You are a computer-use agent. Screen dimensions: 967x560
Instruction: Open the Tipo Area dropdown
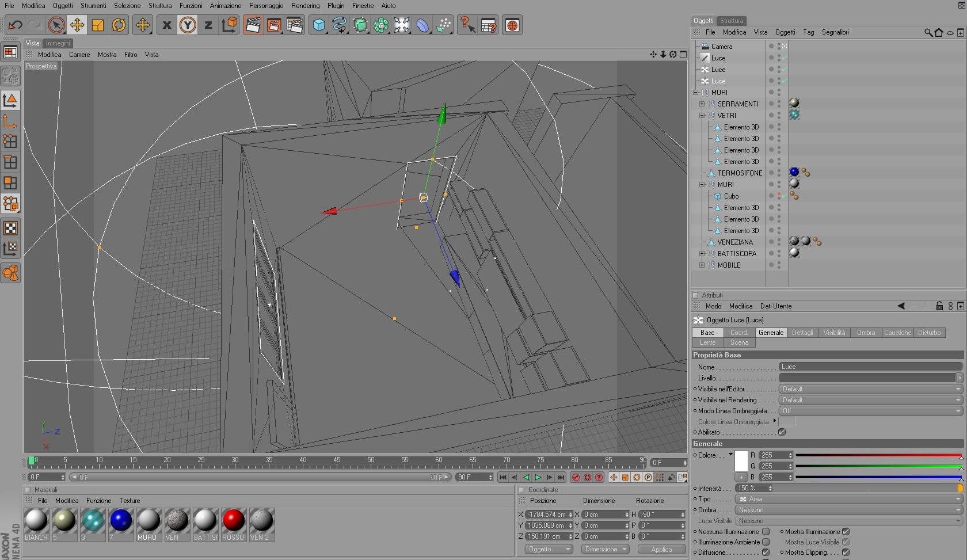pos(848,499)
